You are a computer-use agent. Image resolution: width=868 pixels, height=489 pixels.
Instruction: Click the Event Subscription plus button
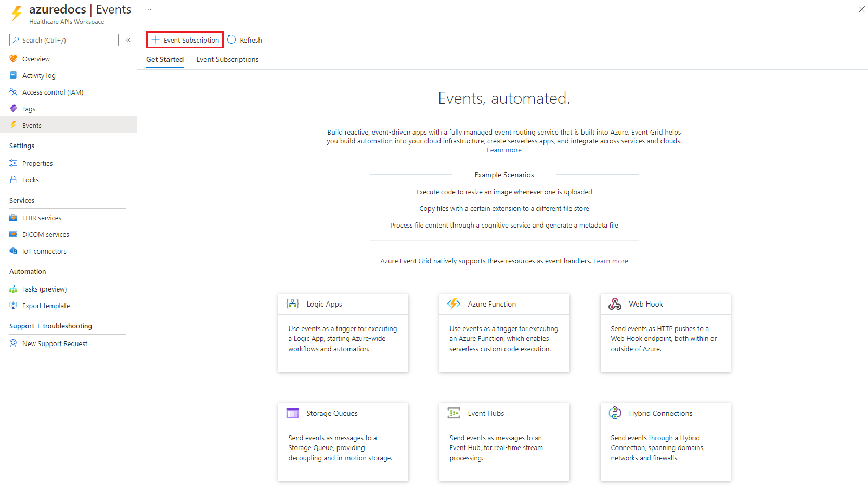coord(185,40)
